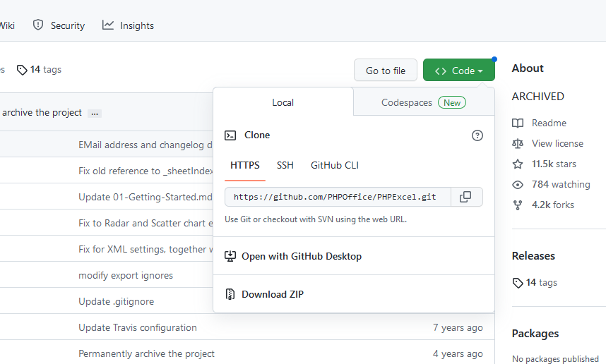
Task: Click 'No packages published' text
Action: pyautogui.click(x=555, y=359)
